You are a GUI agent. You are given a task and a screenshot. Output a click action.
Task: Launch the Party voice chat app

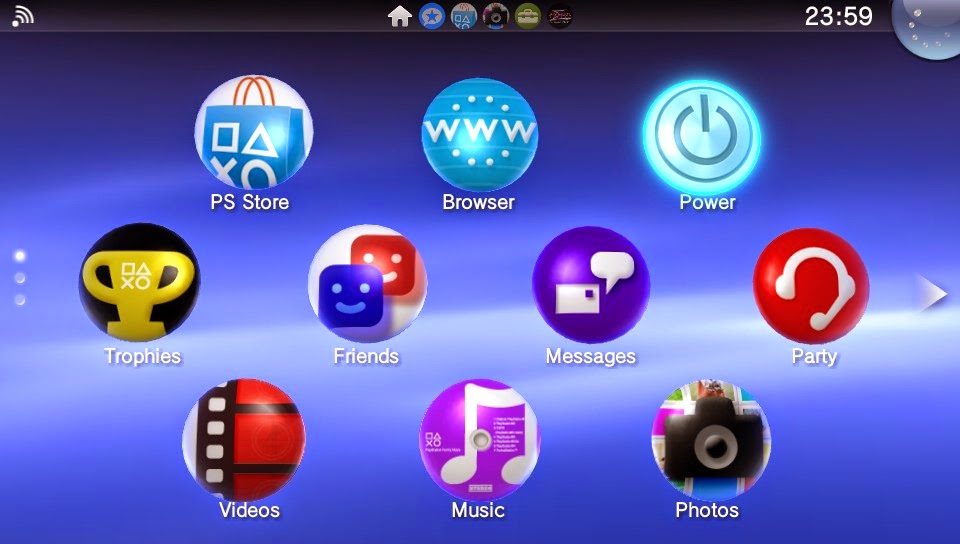(x=811, y=286)
